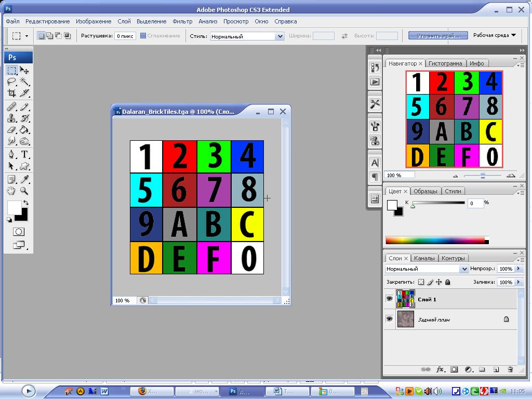
Task: Select the Paint Bucket tool
Action: [x=24, y=129]
